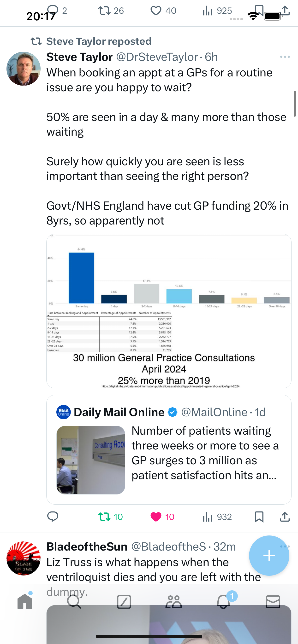Open the Search tab
This screenshot has height=644, width=298.
pos(74,601)
